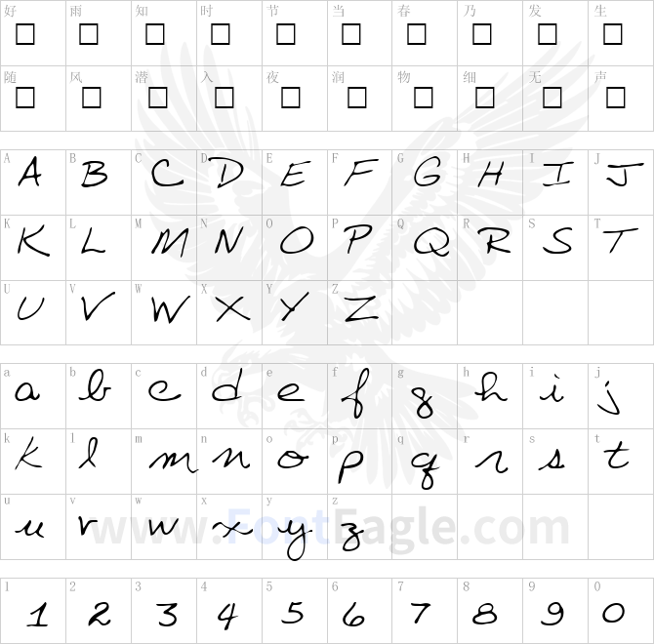Click the uppercase A glyph cell

coord(33,182)
